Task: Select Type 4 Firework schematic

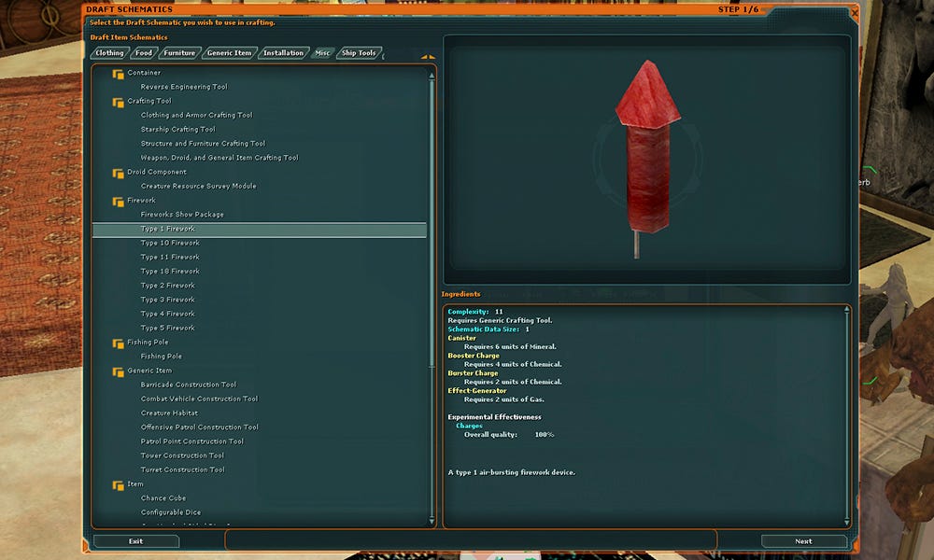Action: pos(168,314)
